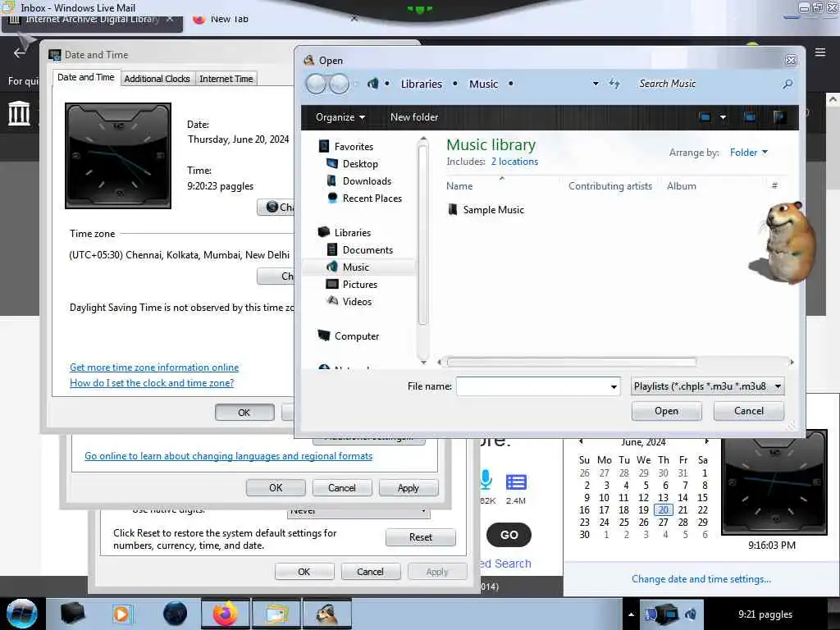840x630 pixels.
Task: Click the horizontal scrollbar in file list
Action: 572,362
